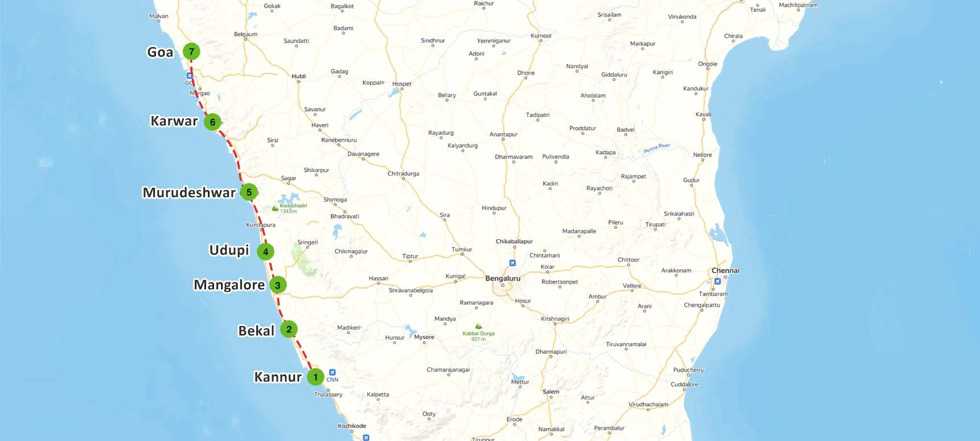Image resolution: width=980 pixels, height=441 pixels.
Task: Select the Mysore city label
Action: point(424,337)
